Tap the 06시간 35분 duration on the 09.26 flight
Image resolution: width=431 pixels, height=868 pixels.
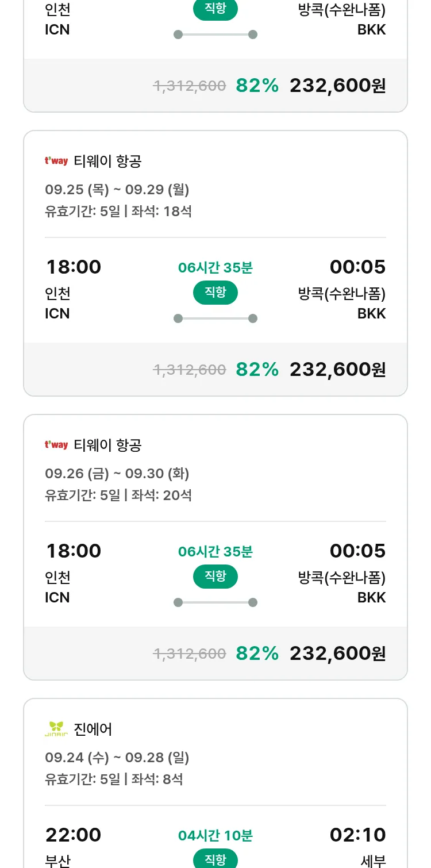[215, 552]
